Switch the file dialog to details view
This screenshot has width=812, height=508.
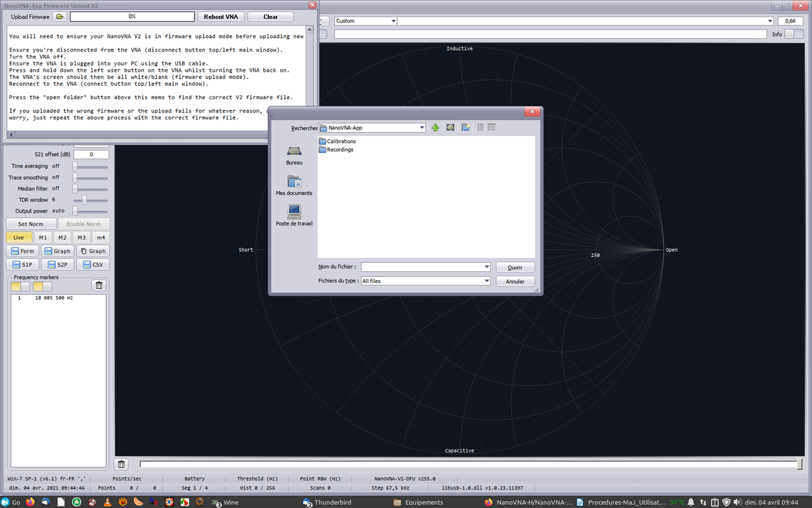491,128
